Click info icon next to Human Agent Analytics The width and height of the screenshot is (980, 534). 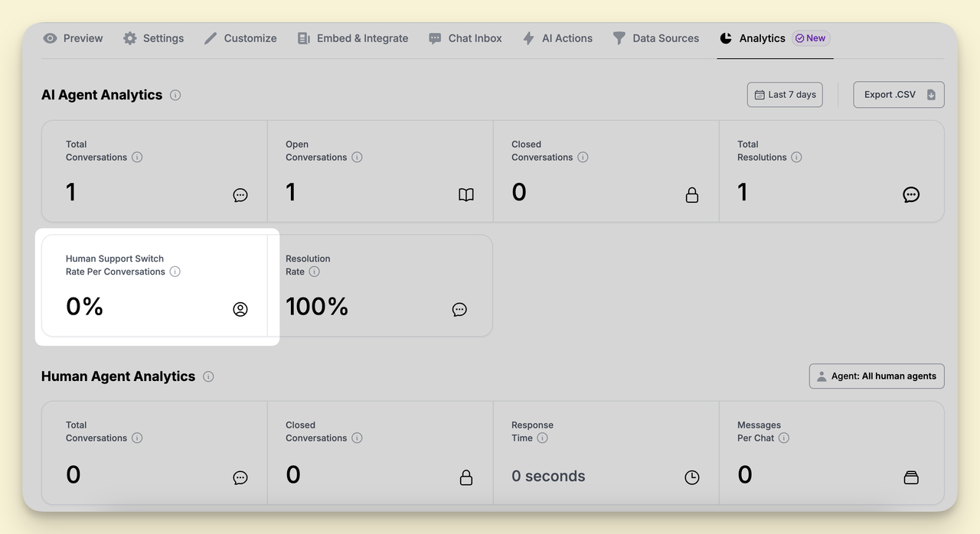coord(208,376)
